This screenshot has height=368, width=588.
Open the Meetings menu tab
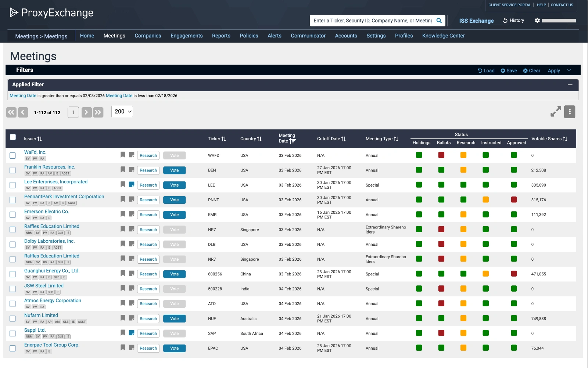[x=114, y=36]
